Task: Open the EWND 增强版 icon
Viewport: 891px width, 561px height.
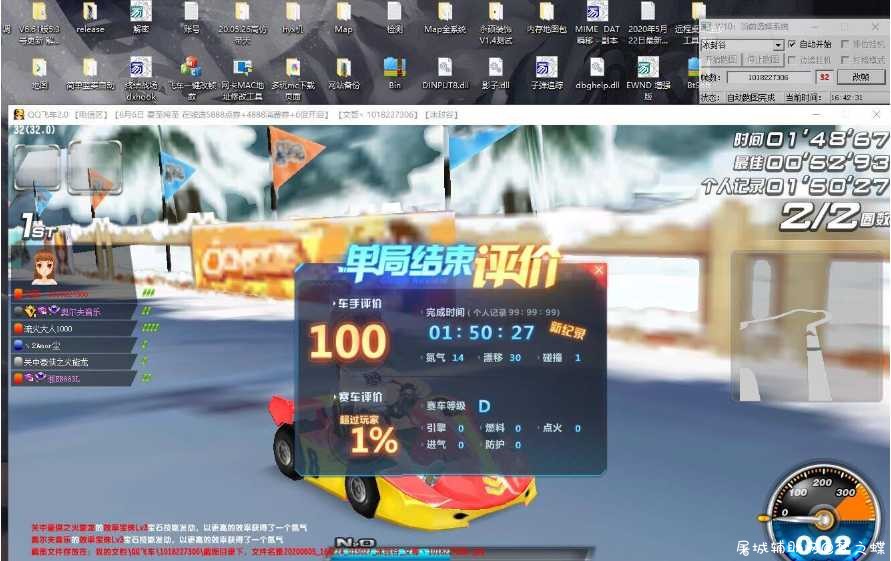Action: point(648,78)
